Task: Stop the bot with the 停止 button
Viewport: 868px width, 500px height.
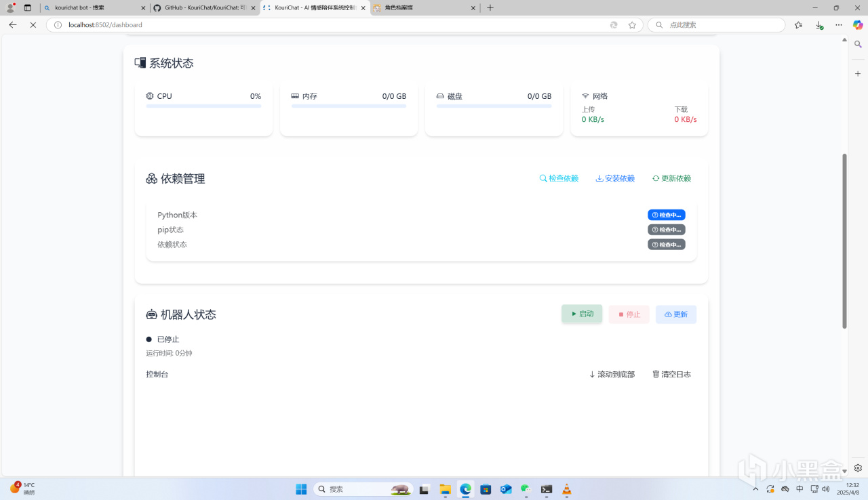Action: point(629,314)
